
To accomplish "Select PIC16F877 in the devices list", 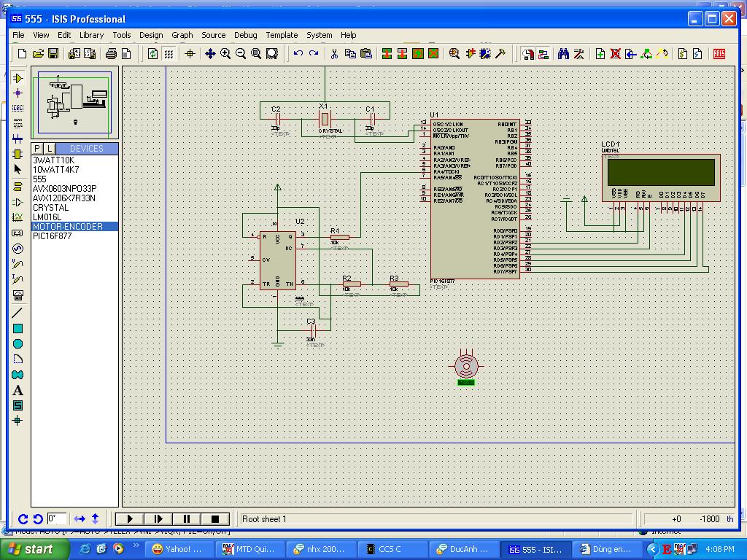I will point(52,236).
